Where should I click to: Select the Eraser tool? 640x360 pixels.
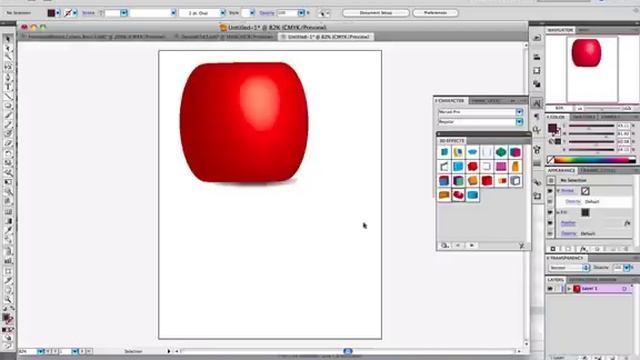[x=8, y=144]
